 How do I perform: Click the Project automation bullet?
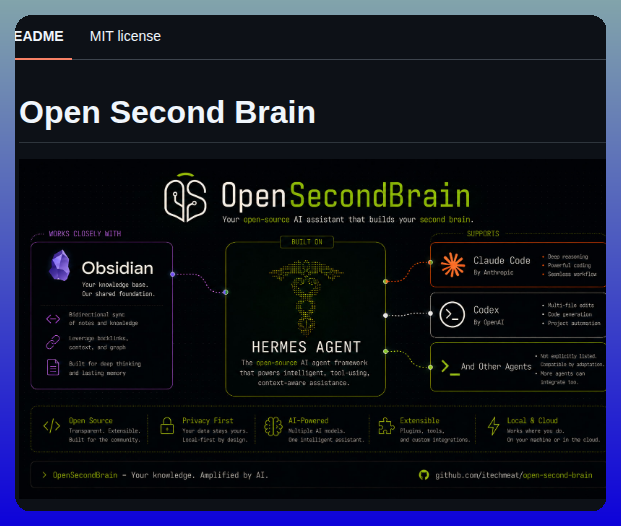coord(574,323)
